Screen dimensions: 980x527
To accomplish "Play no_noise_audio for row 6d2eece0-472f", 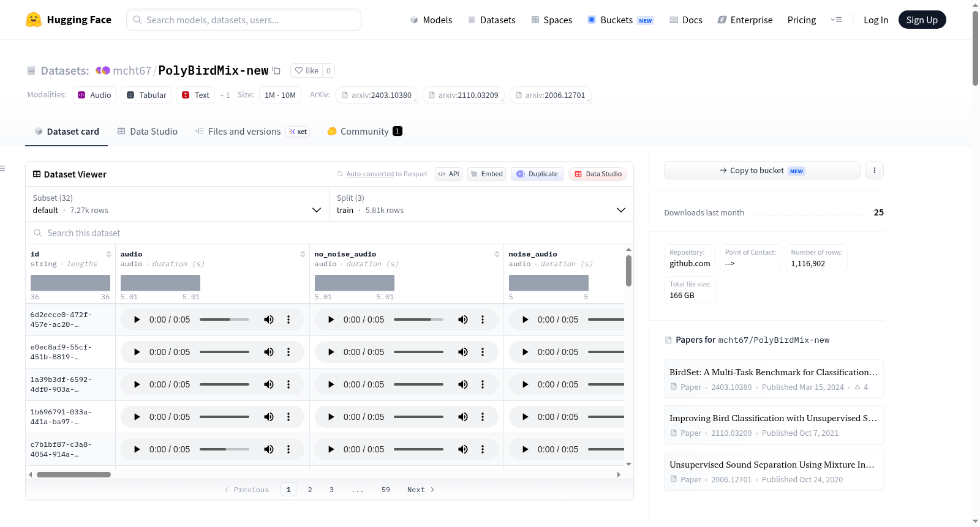I will point(331,320).
